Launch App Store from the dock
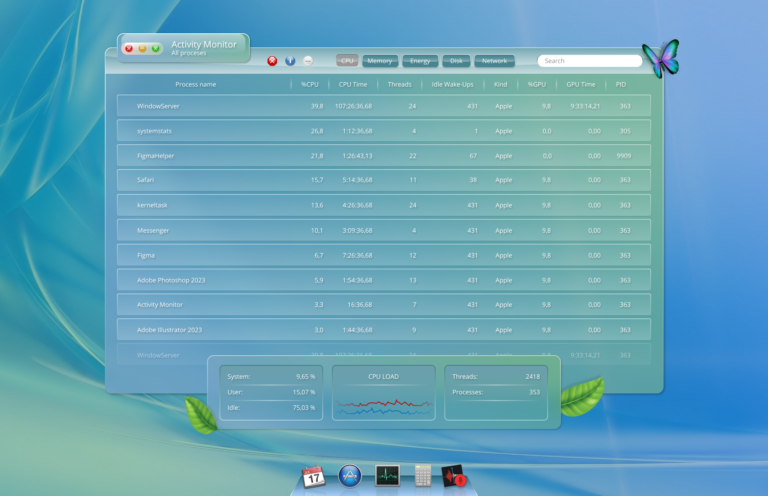The image size is (768, 496). 349,476
